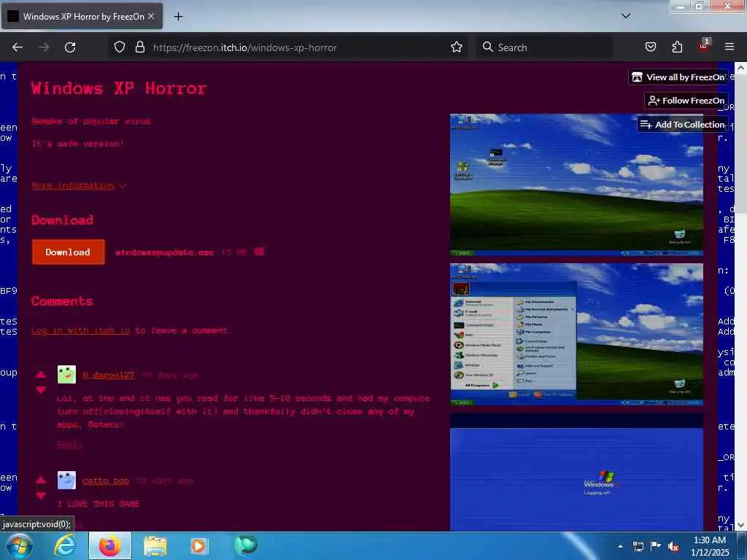747x560 pixels.
Task: Open the uBlock extension badge icon
Action: point(704,46)
